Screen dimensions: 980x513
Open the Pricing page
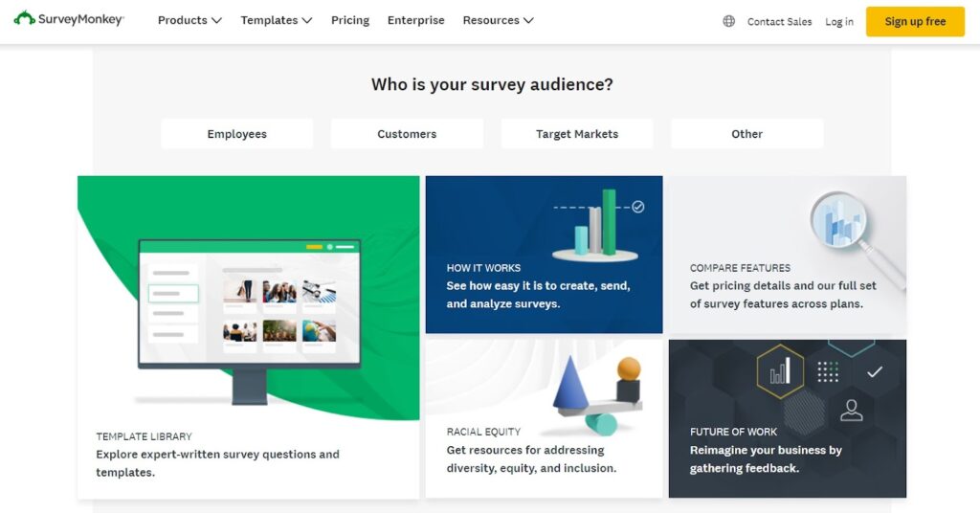coord(350,20)
